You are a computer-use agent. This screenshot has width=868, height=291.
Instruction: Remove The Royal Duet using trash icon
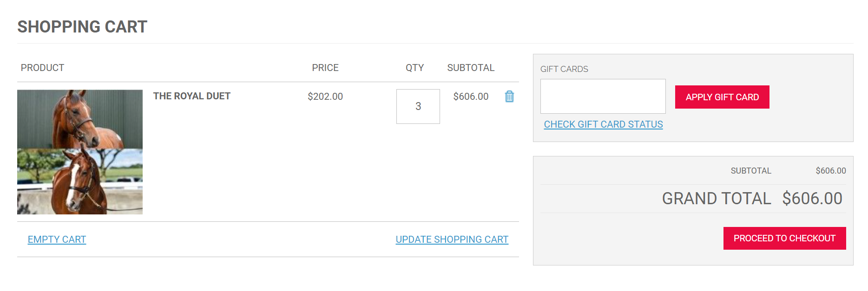point(509,97)
